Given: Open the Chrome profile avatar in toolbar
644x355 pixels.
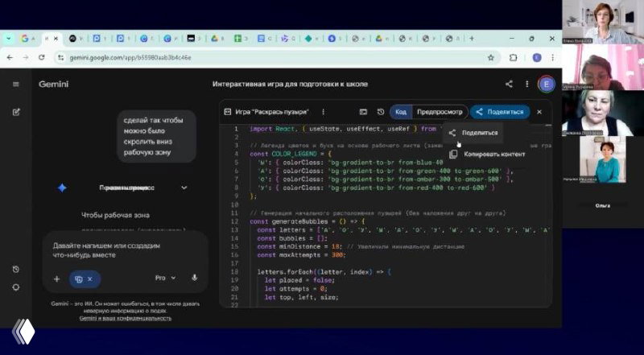Looking at the screenshot, I should pos(537,57).
